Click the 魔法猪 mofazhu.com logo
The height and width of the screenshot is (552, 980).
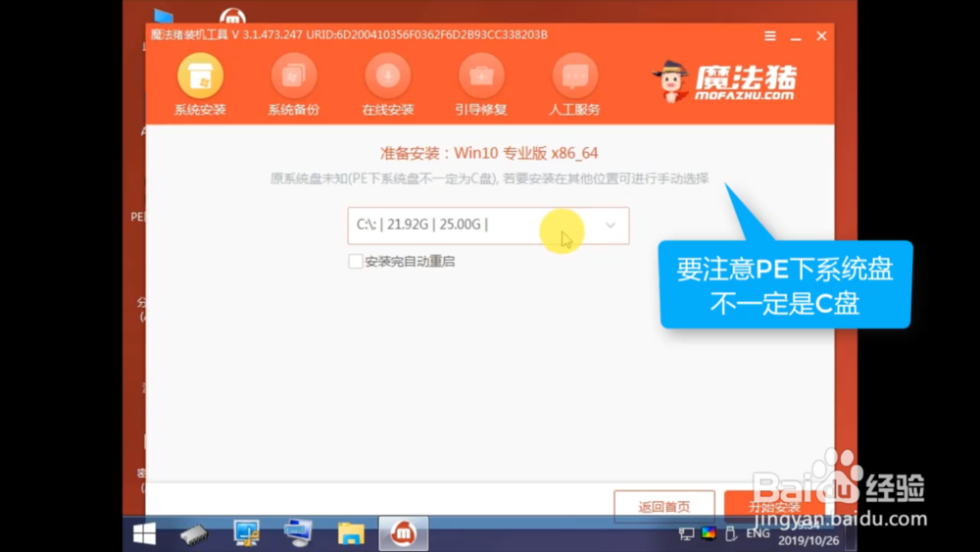coord(725,82)
